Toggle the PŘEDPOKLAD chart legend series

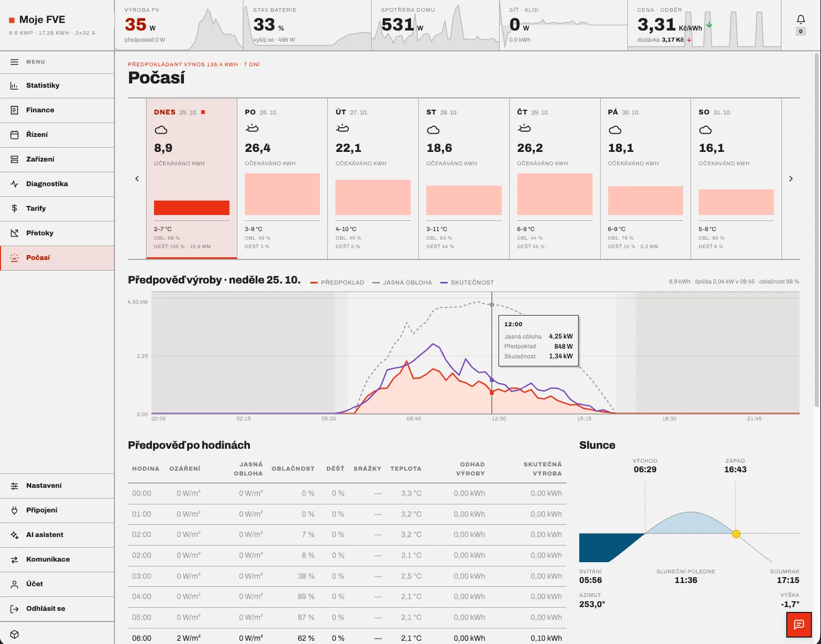coord(337,282)
